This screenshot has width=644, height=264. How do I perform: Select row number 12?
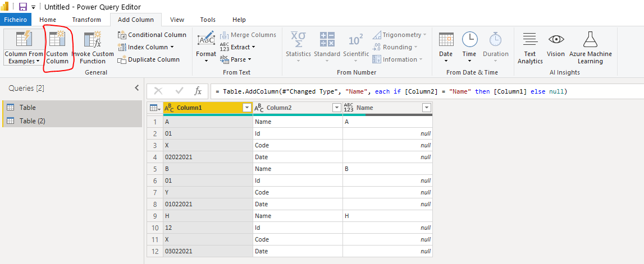tap(156, 251)
